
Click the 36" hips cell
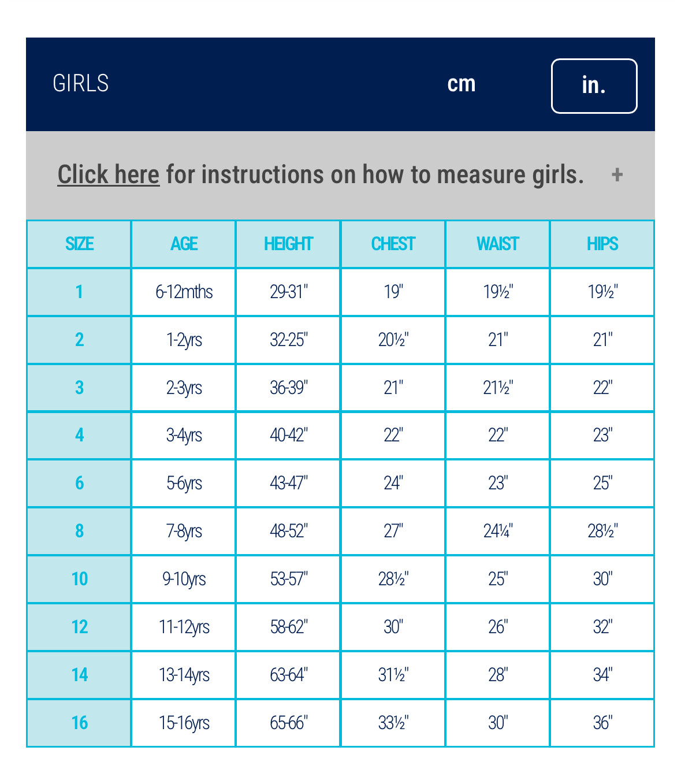coord(602,723)
